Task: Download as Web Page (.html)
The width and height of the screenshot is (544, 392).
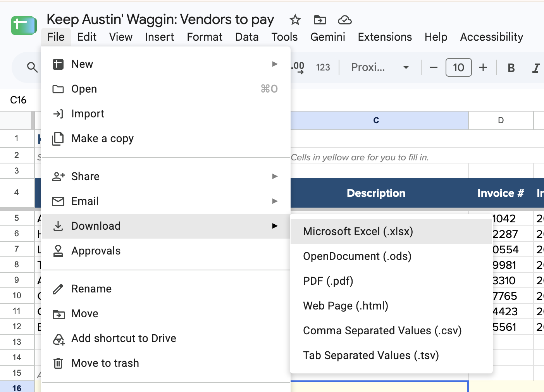Action: [x=391, y=306]
